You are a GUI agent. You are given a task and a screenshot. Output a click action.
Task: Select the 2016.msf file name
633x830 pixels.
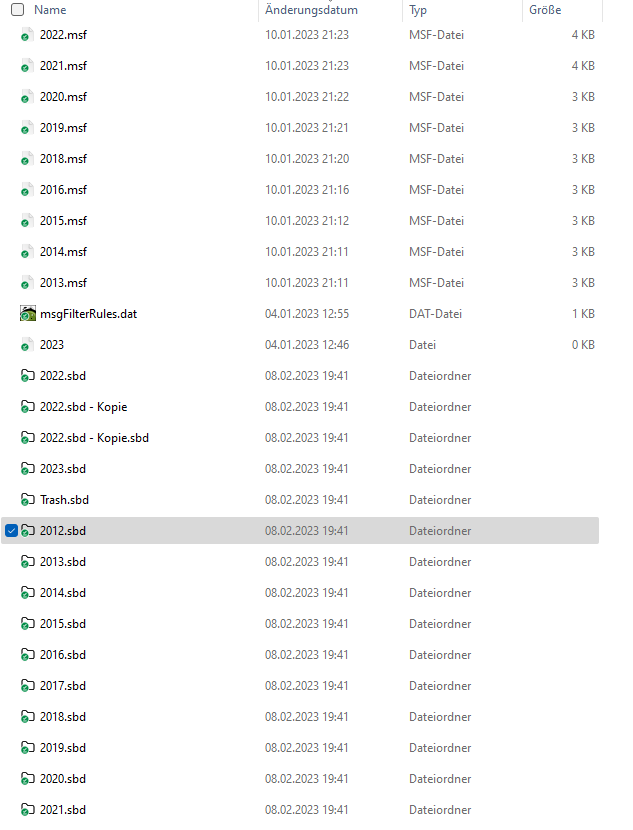pos(63,190)
